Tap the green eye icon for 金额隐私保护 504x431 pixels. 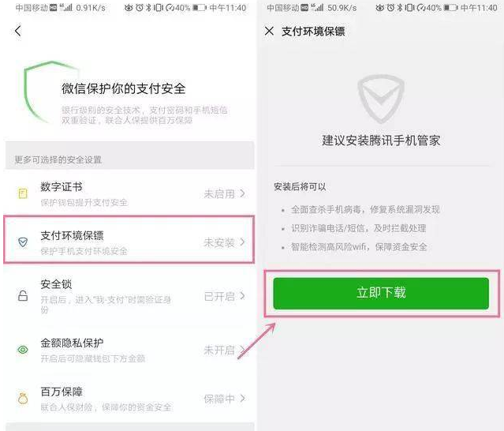click(23, 350)
